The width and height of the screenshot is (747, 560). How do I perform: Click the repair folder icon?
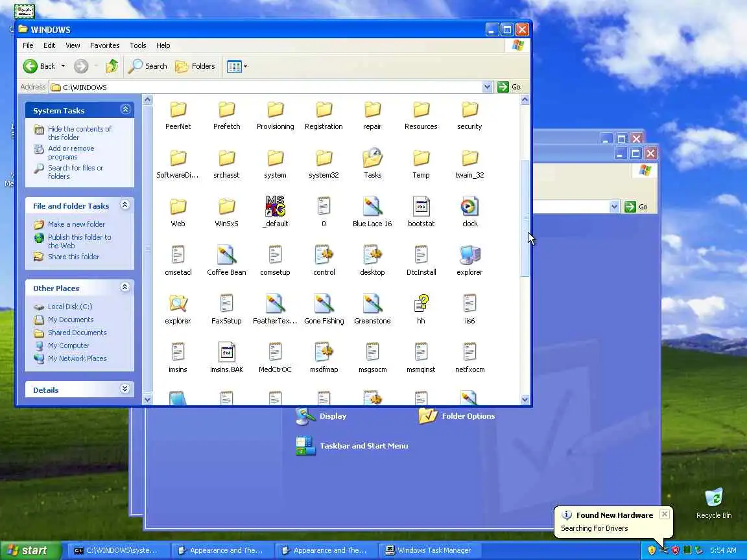coord(373,110)
